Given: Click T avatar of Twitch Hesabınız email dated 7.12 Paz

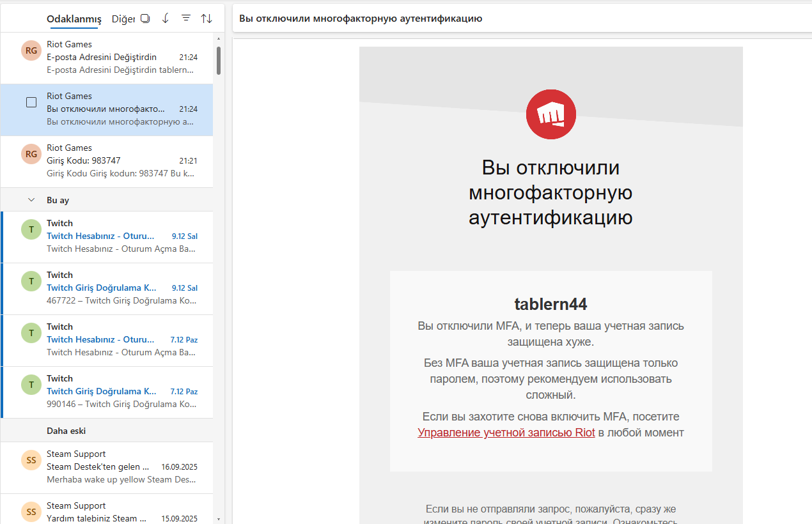Looking at the screenshot, I should pos(31,333).
